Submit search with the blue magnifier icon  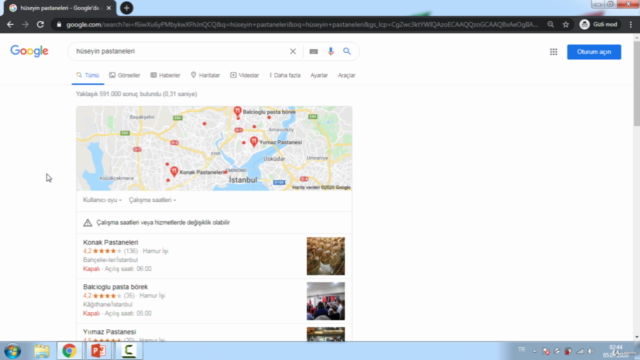tap(347, 51)
